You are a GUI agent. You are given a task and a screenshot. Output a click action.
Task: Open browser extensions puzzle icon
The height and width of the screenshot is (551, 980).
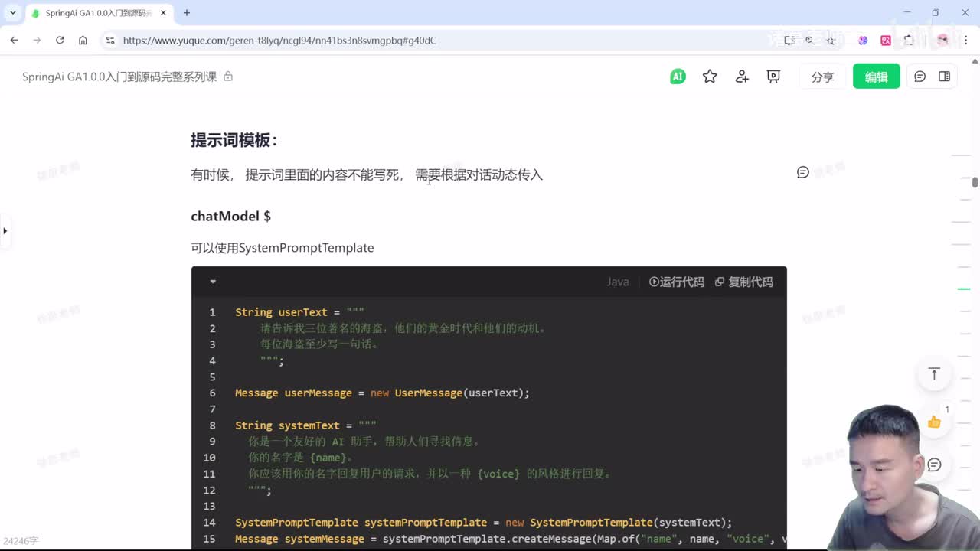(x=909, y=40)
